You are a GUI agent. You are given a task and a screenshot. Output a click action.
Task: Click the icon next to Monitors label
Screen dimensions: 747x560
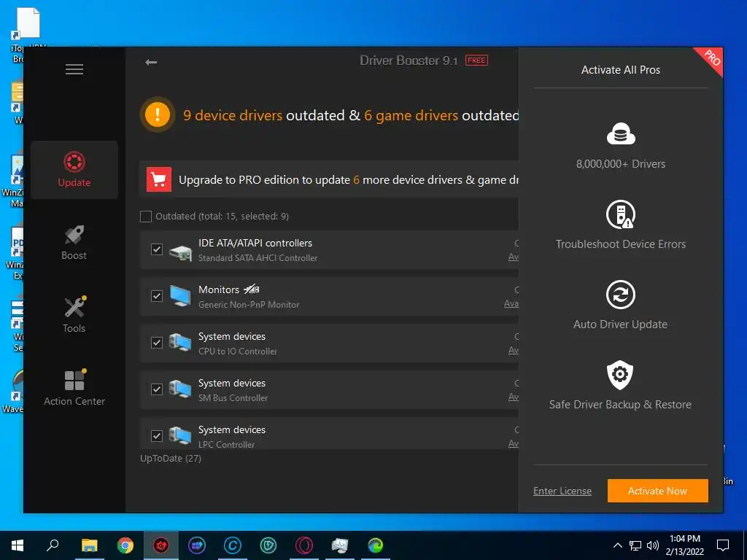point(252,289)
